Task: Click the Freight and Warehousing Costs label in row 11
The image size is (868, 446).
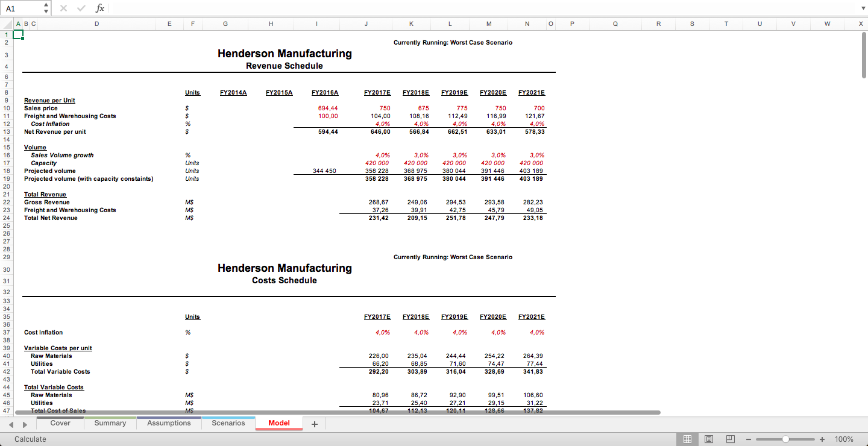Action: (70, 116)
